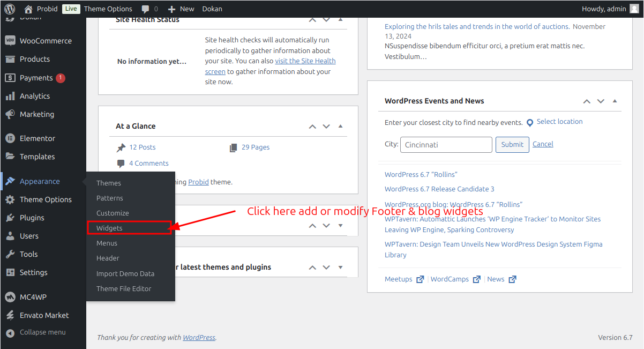This screenshot has width=644, height=349.
Task: Click the Theme Options gear icon in the sidebar
Action: coord(10,199)
